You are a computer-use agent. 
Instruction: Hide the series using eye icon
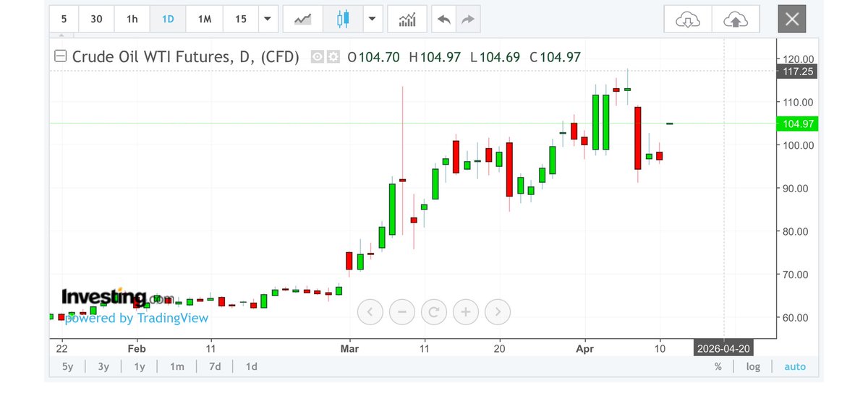[317, 57]
